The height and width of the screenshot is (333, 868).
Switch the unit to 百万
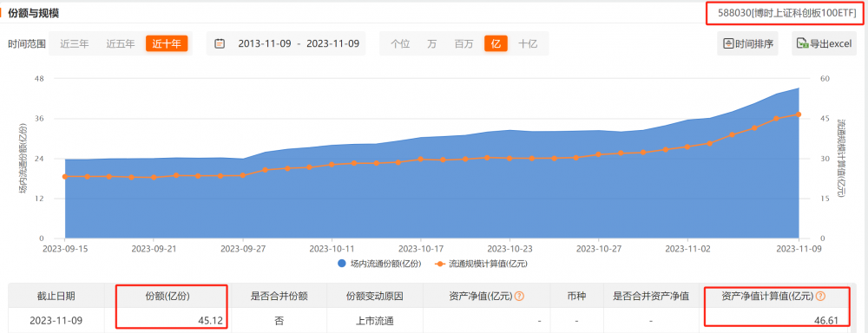click(464, 43)
